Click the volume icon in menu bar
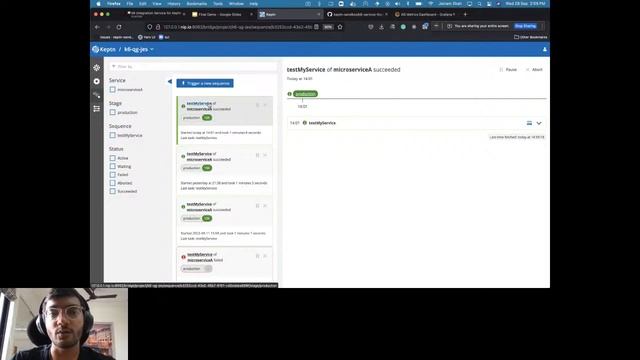Screen dimensions: 640x360 click(x=398, y=4)
